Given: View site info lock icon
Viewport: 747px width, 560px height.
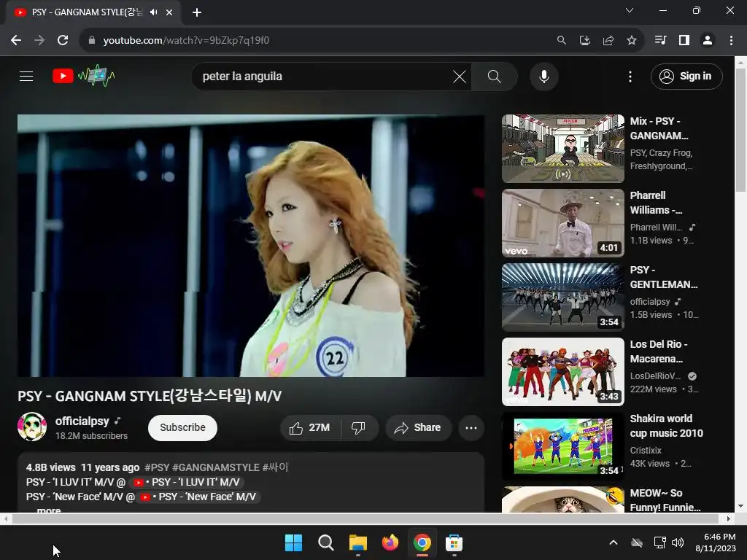Looking at the screenshot, I should [x=92, y=41].
